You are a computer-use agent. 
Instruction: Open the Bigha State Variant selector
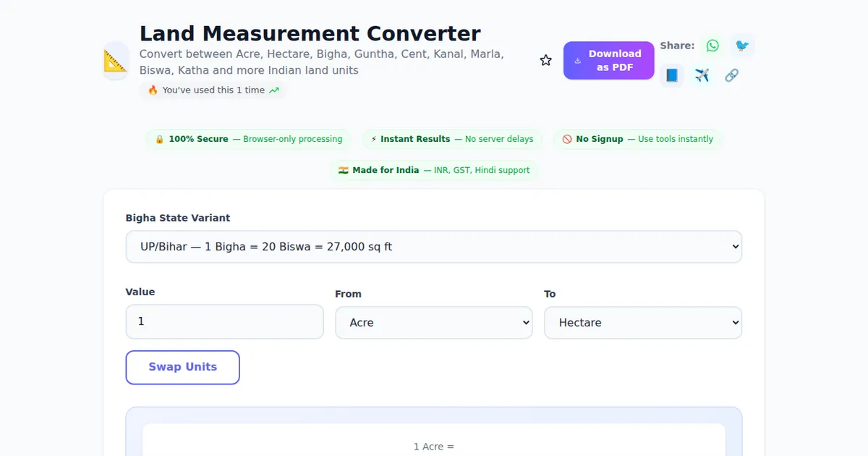tap(434, 246)
